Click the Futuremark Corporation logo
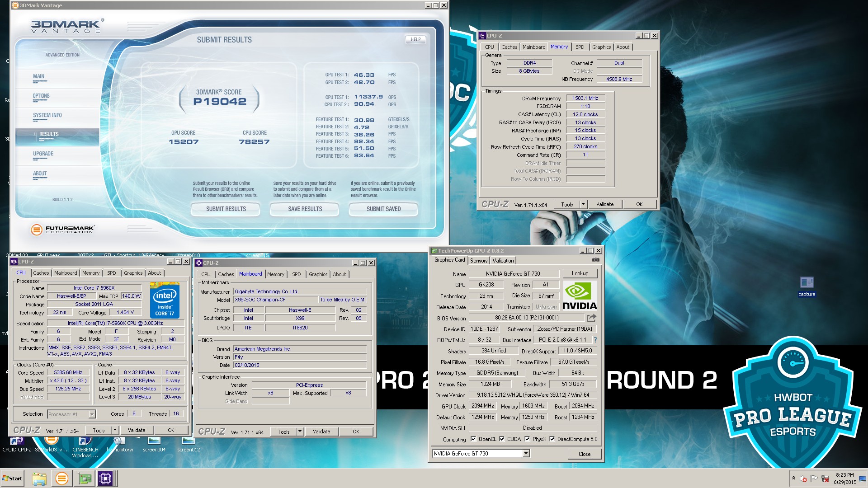The height and width of the screenshot is (488, 868). point(62,230)
